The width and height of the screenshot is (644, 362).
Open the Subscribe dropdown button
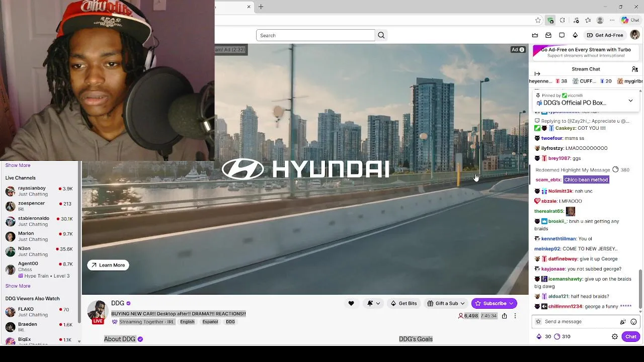tap(494, 303)
